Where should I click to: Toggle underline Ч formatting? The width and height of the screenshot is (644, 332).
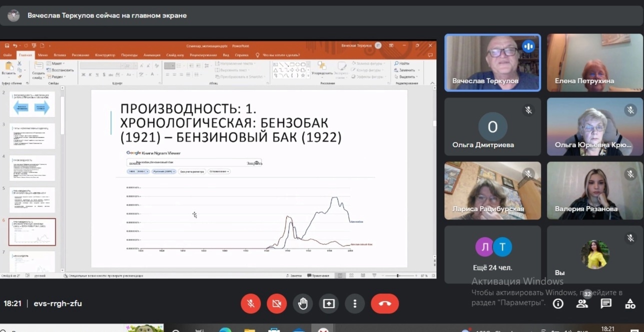(97, 75)
